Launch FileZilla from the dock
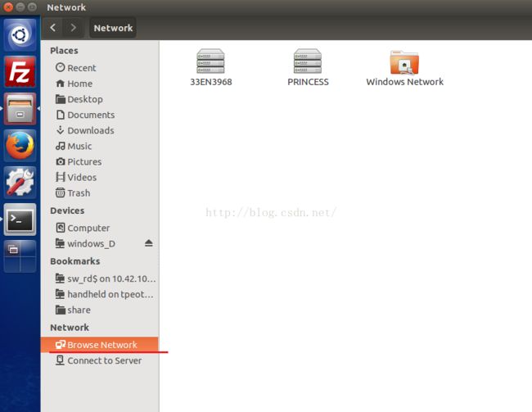Image resolution: width=532 pixels, height=412 pixels. tap(20, 71)
